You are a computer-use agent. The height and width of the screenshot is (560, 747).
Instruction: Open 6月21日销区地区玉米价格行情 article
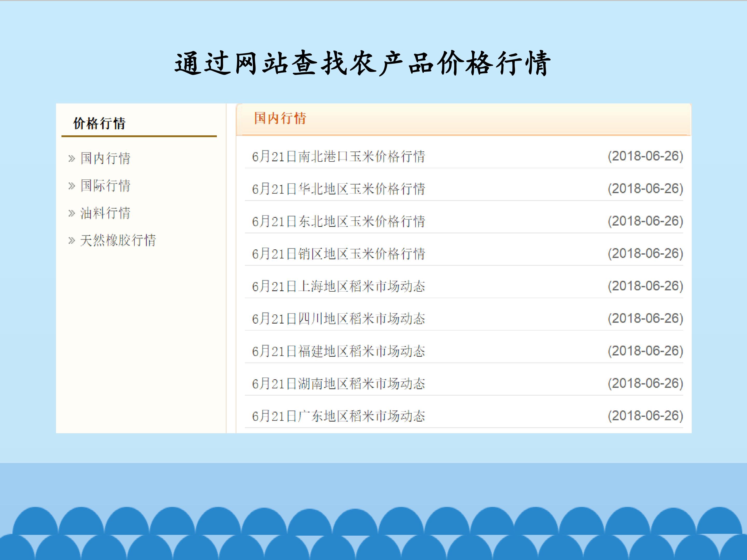point(338,254)
